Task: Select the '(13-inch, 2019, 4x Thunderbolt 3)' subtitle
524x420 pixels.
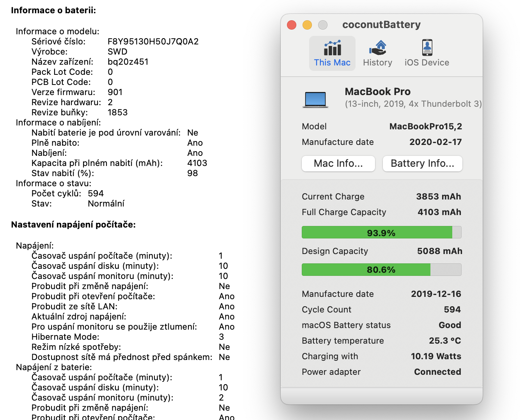Action: pyautogui.click(x=413, y=104)
